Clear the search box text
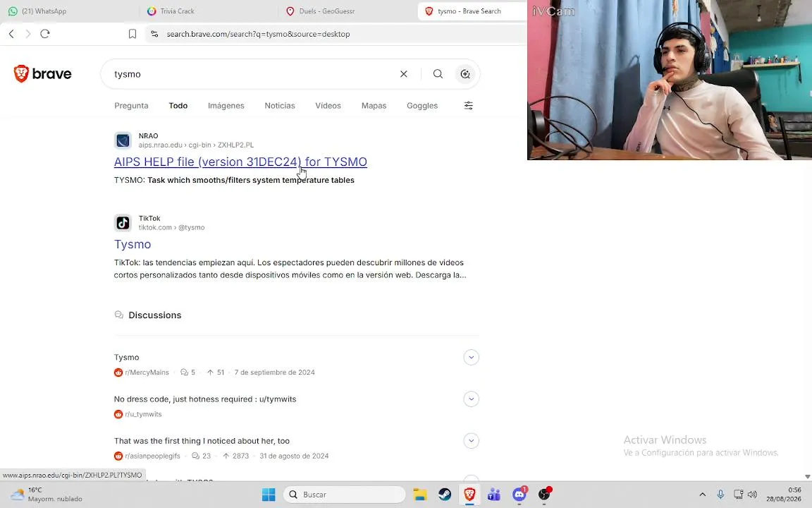 (x=403, y=74)
